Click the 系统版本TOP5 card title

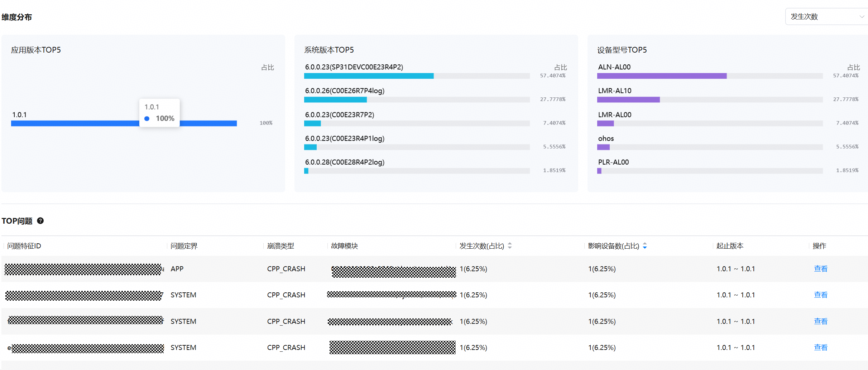(x=329, y=50)
